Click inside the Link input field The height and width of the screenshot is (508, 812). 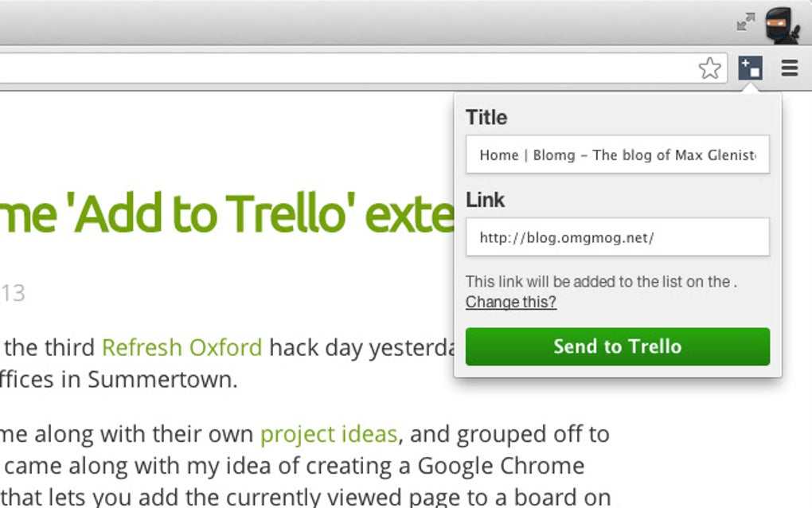point(617,236)
